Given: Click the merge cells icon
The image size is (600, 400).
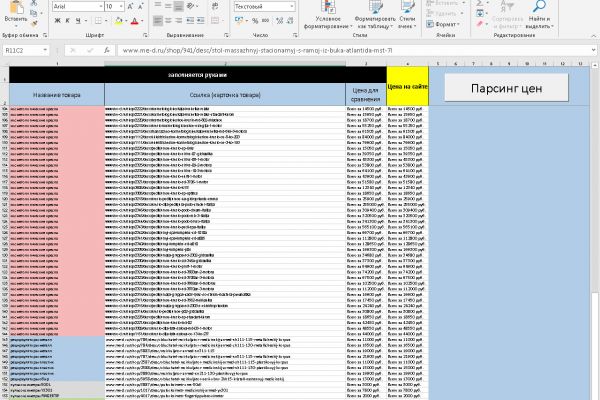Looking at the screenshot, I should point(215,21).
